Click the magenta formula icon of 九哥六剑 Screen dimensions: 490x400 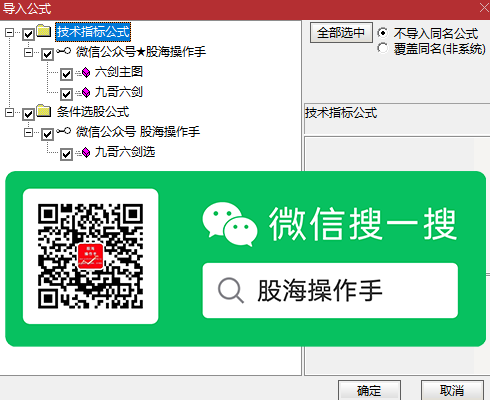tap(86, 92)
